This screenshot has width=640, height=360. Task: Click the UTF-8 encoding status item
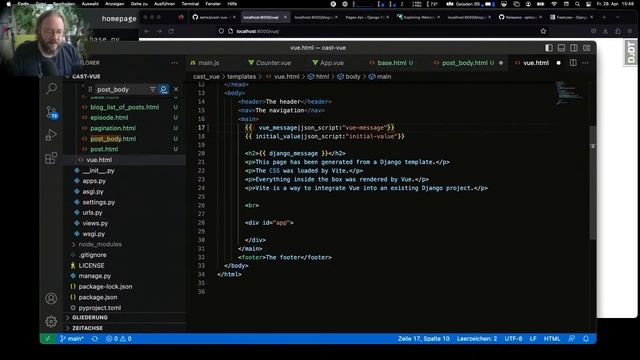pyautogui.click(x=513, y=339)
